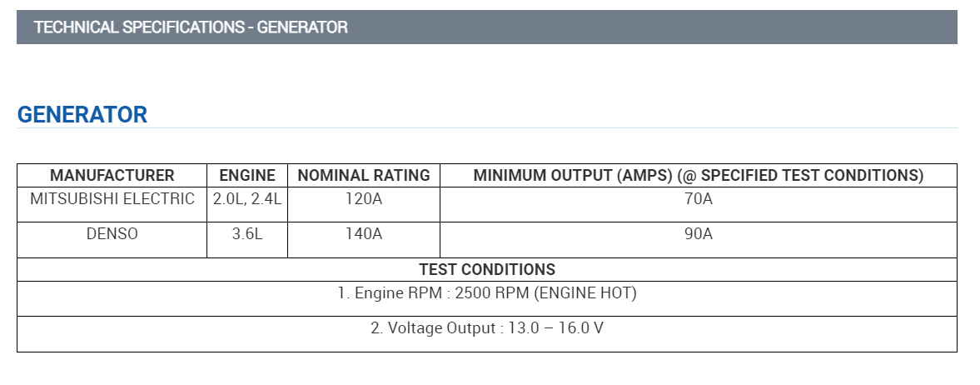Click the 2.0L, 2.4L engine cell
Image resolution: width=980 pixels, height=385 pixels.
coord(247,199)
